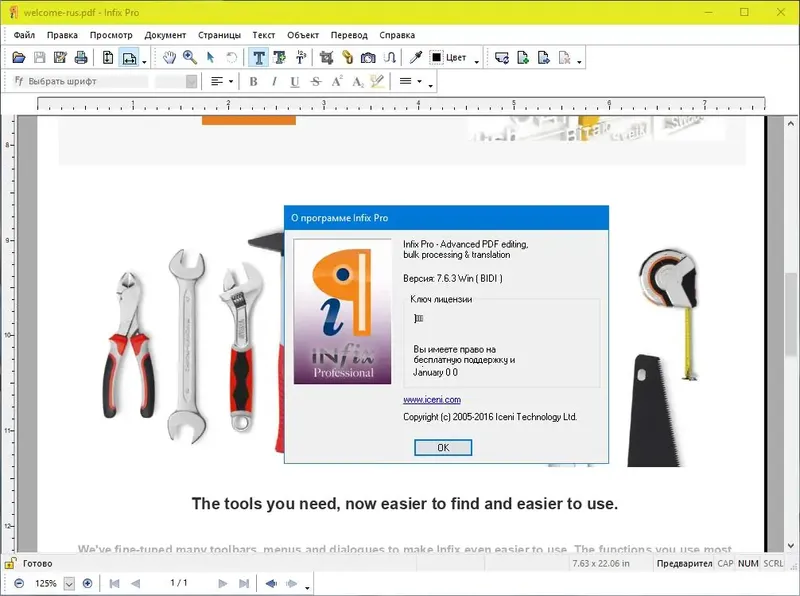800x596 pixels.
Task: Open a PDF using the folder icon
Action: click(20, 57)
